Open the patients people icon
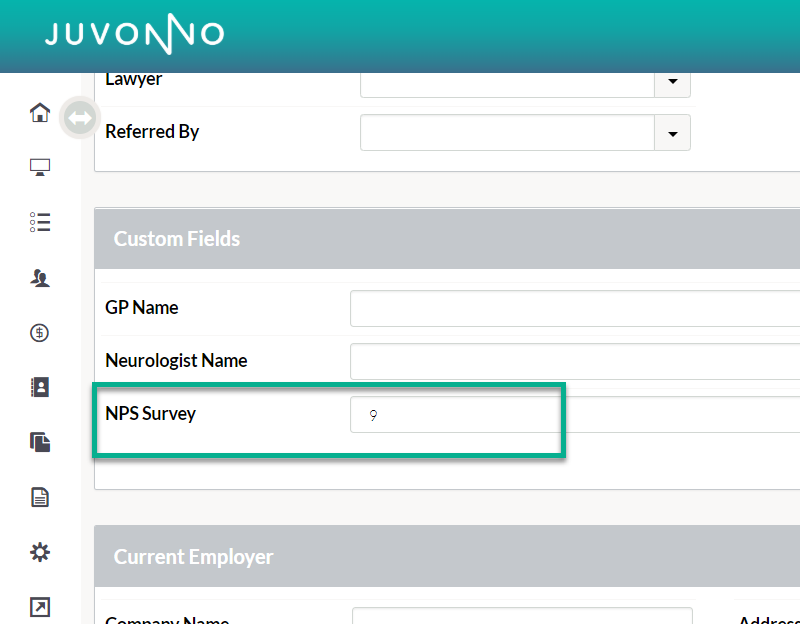The height and width of the screenshot is (624, 800). tap(40, 278)
